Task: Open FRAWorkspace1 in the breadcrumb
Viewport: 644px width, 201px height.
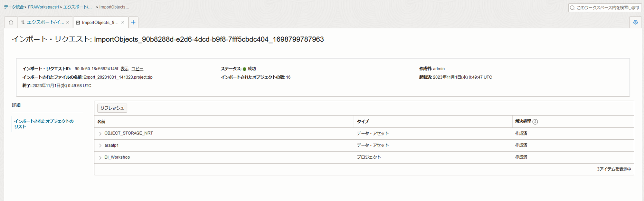Action: pos(43,7)
